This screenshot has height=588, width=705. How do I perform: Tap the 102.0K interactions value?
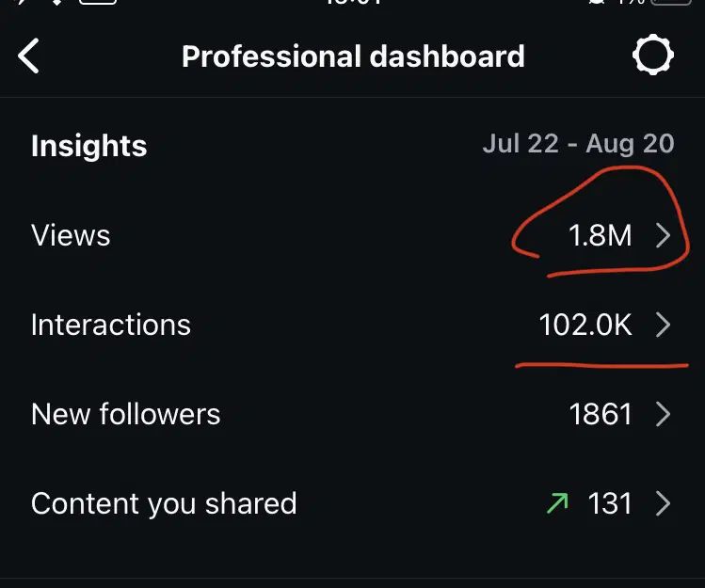[585, 325]
